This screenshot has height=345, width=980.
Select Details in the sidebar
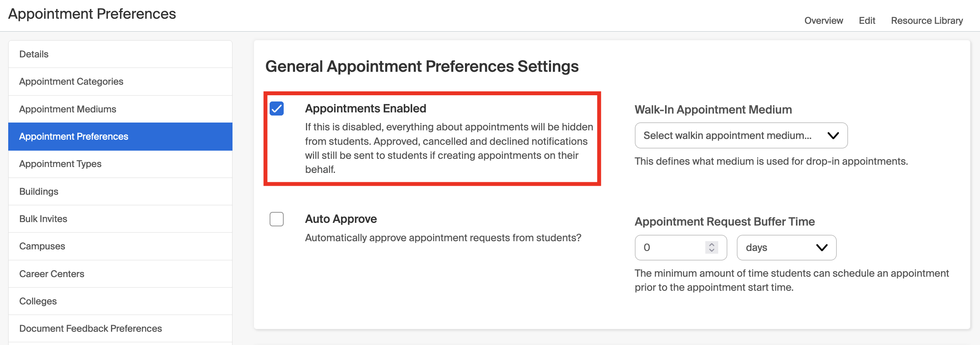tap(34, 54)
